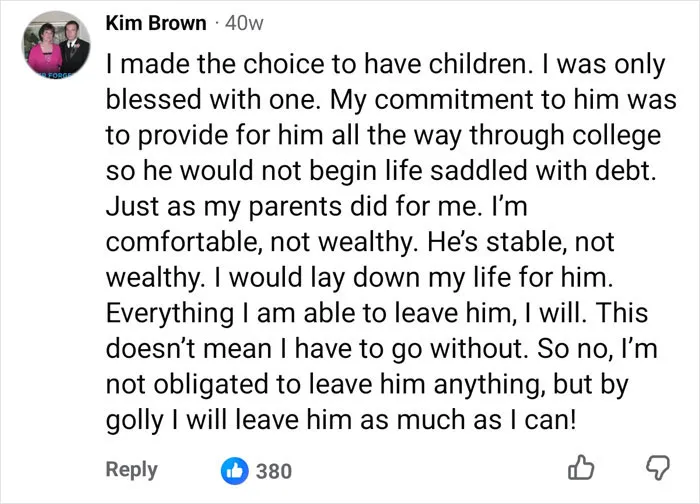Click the blue like reaction badge
Screen dimensions: 700x504
(x=234, y=471)
